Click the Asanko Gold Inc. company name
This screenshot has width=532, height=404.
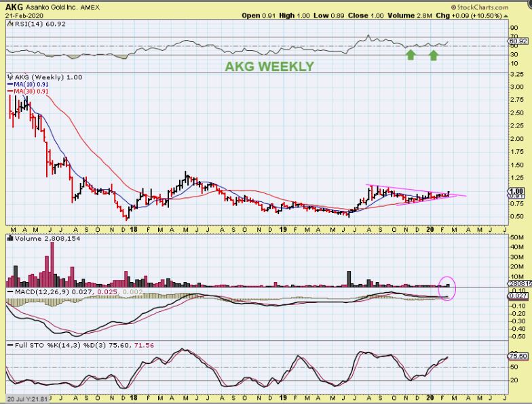tap(52, 7)
